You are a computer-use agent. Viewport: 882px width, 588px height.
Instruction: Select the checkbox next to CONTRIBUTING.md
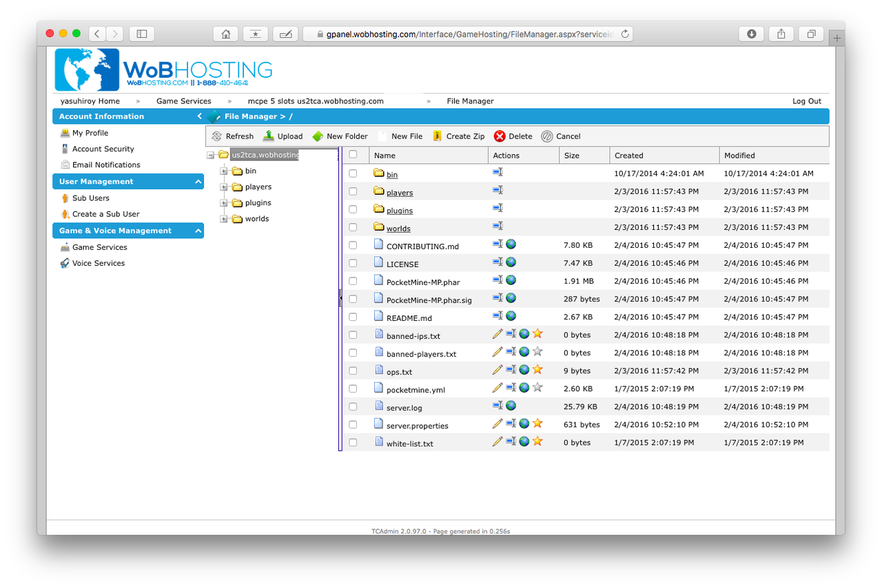(x=353, y=245)
